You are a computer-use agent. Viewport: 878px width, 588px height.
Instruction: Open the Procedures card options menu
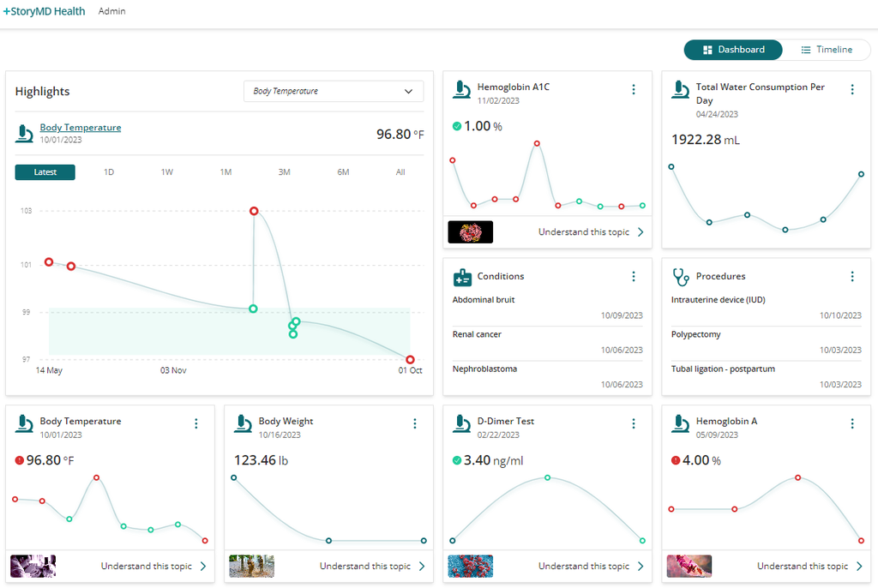852,277
